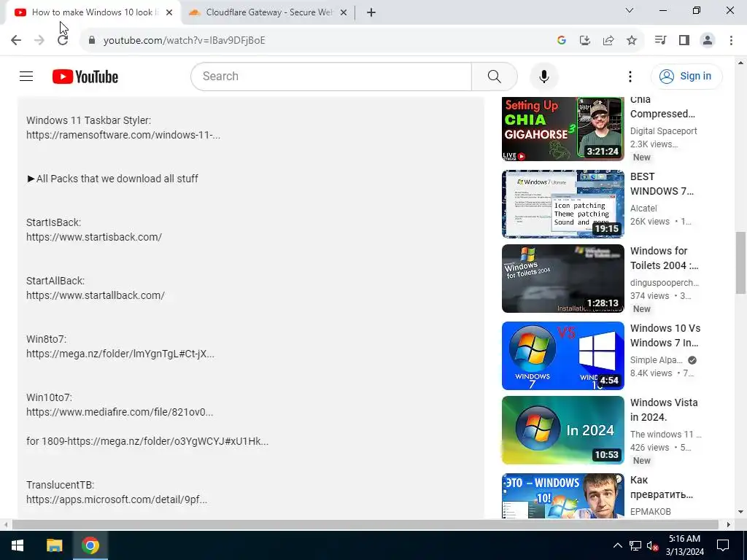Image resolution: width=747 pixels, height=560 pixels.
Task: Open Chrome profile avatar
Action: pyautogui.click(x=708, y=41)
